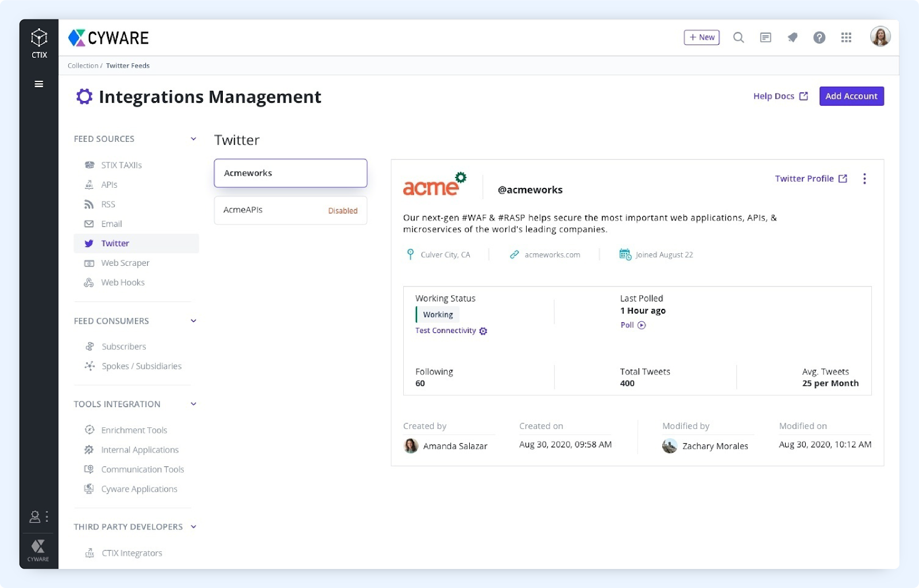Click the Culver City location pin icon
This screenshot has height=588, width=919.
coord(410,254)
